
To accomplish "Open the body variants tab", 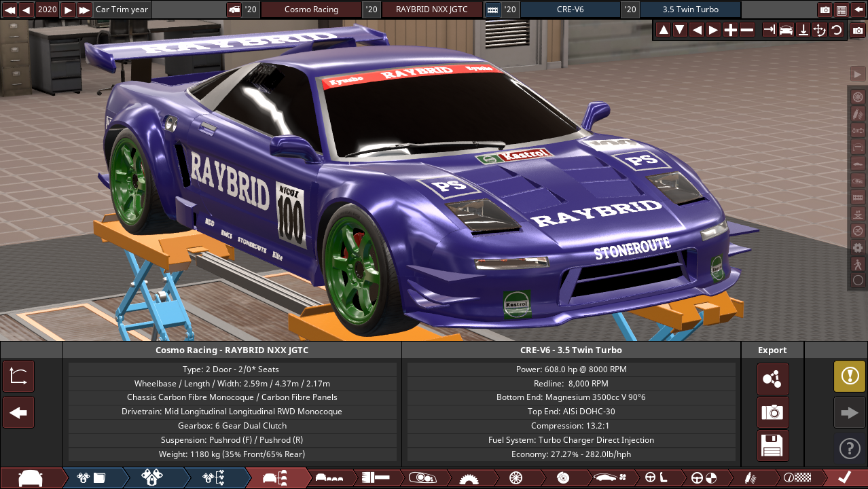I will point(329,478).
